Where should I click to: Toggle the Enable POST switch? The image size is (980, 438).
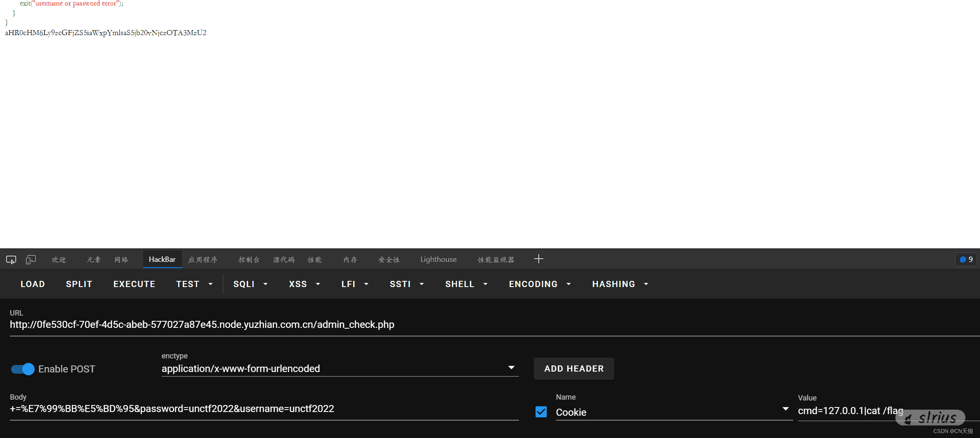pos(23,369)
